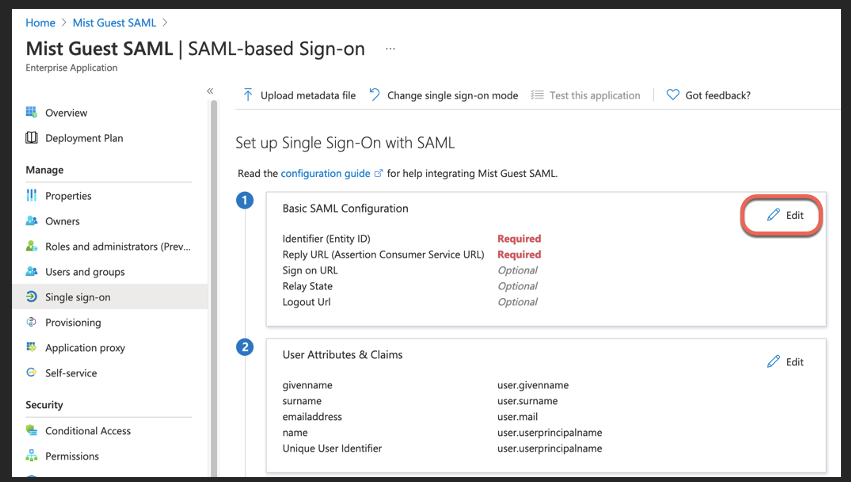The height and width of the screenshot is (482, 851).
Task: Click the Deployment Plan book icon
Action: (x=31, y=138)
